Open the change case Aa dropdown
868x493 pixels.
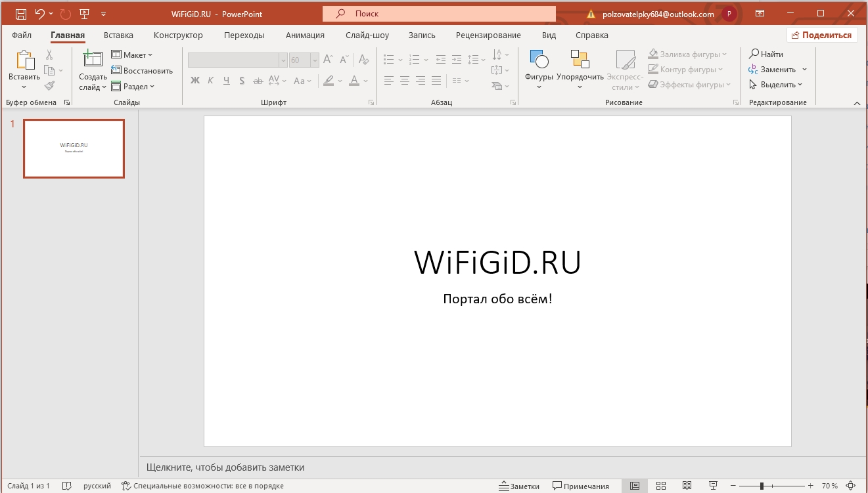pos(302,81)
